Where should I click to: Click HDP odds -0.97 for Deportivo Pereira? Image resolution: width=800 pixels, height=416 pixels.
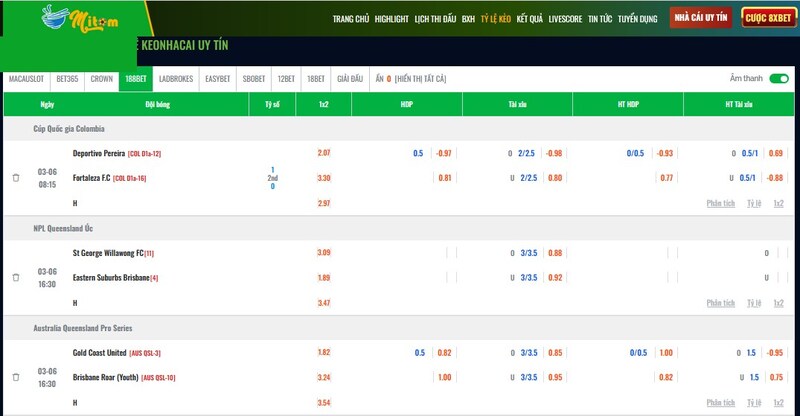coord(444,153)
